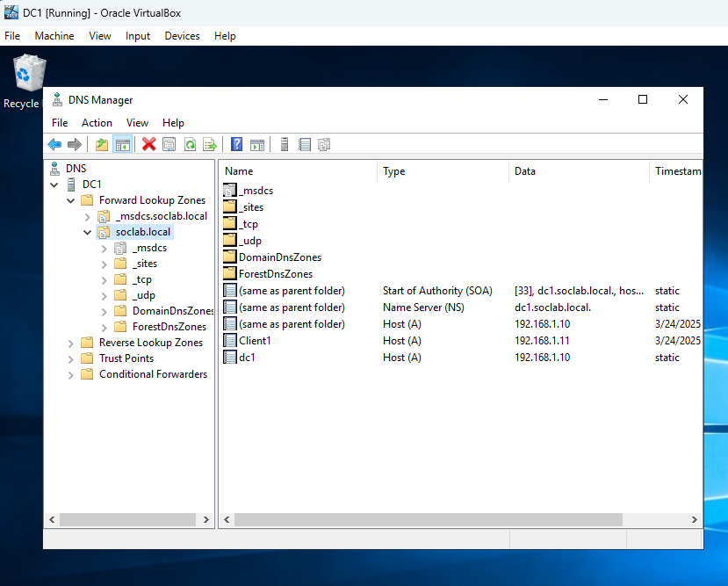This screenshot has width=728, height=586.
Task: Click the Refresh toolbar icon
Action: pos(190,145)
